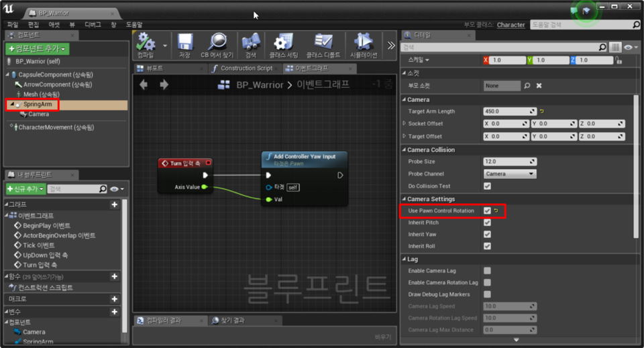Toggle Inherit Roll checkbox
Image resolution: width=644 pixels, height=348 pixels.
[487, 246]
